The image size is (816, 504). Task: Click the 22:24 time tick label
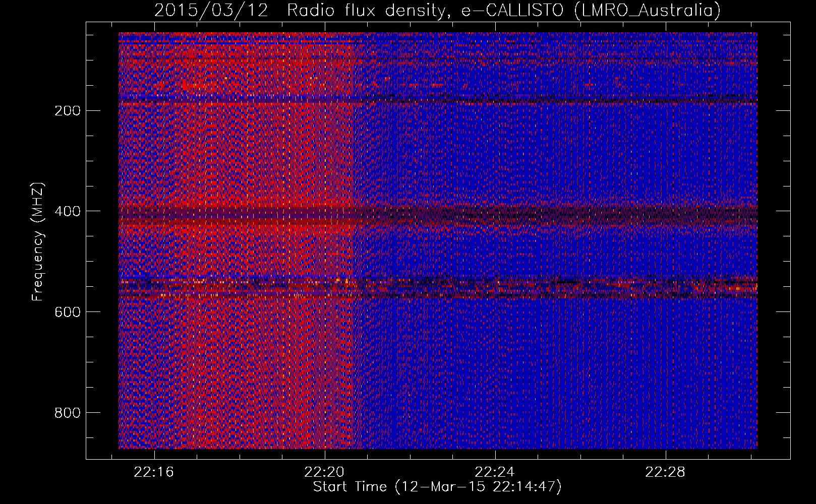coord(495,472)
